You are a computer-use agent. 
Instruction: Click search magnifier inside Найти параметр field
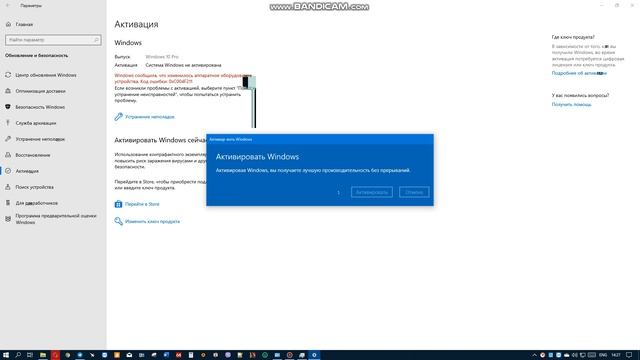click(x=96, y=40)
